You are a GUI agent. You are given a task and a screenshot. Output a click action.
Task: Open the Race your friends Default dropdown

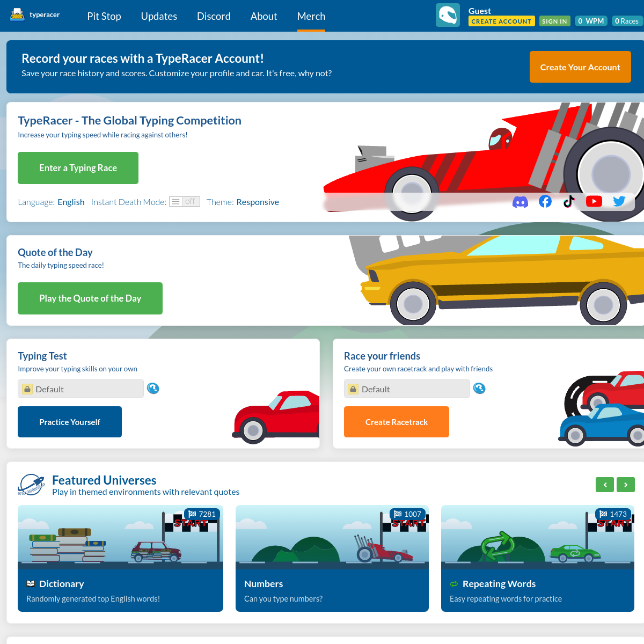point(406,388)
